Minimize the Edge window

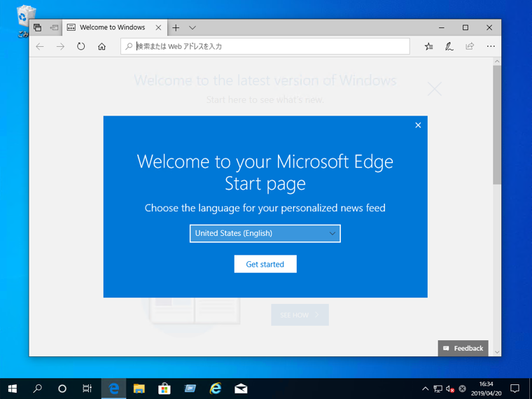(x=442, y=27)
